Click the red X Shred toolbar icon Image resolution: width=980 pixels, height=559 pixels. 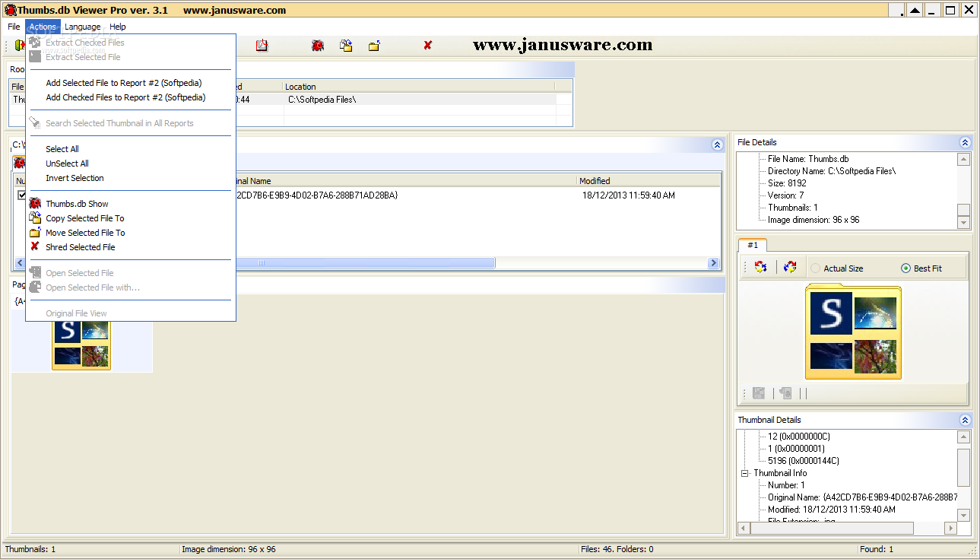coord(428,46)
